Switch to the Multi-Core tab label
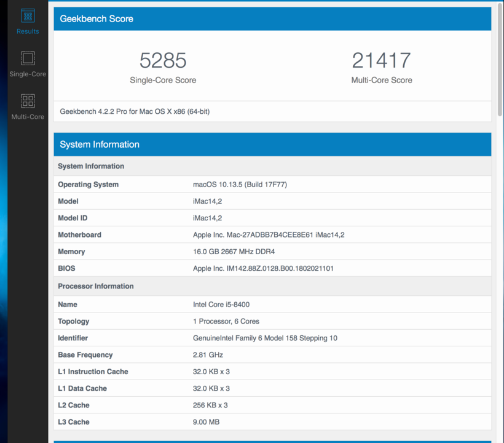Image resolution: width=504 pixels, height=443 pixels. [28, 117]
